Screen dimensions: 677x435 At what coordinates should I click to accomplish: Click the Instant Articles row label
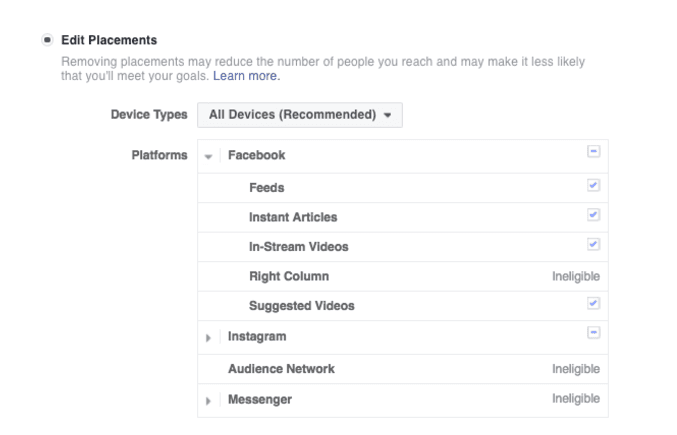tap(292, 217)
